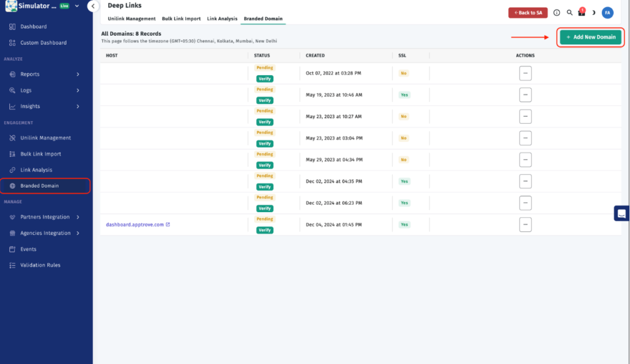Click the info icon in the header
Viewport: 630px width, 364px height.
coord(556,13)
